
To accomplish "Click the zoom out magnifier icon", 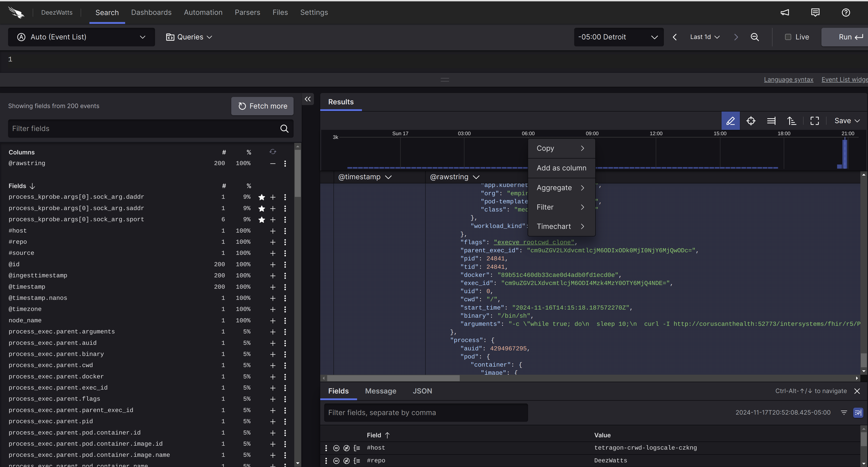I will pyautogui.click(x=755, y=37).
